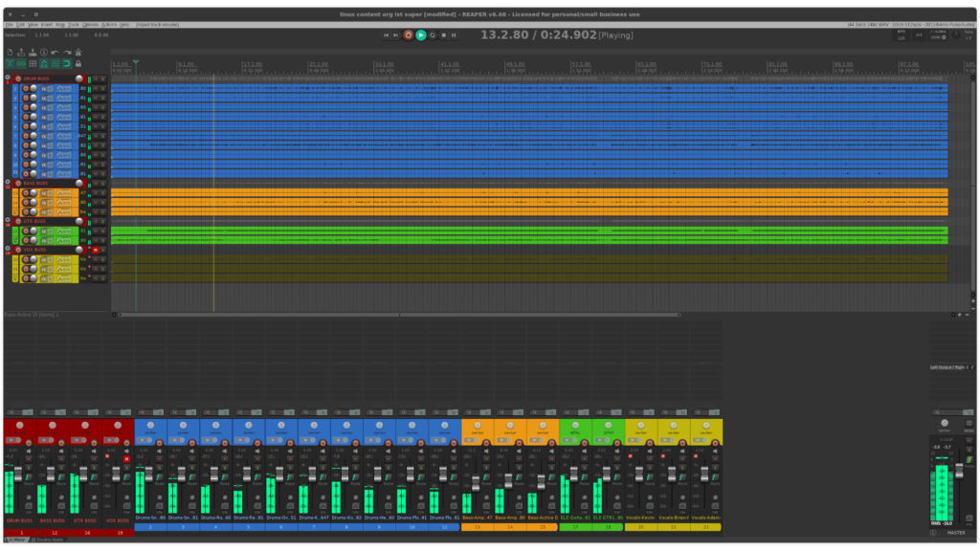980x551 pixels.
Task: Switch to the Mixer tab at bottom
Action: click(x=17, y=540)
